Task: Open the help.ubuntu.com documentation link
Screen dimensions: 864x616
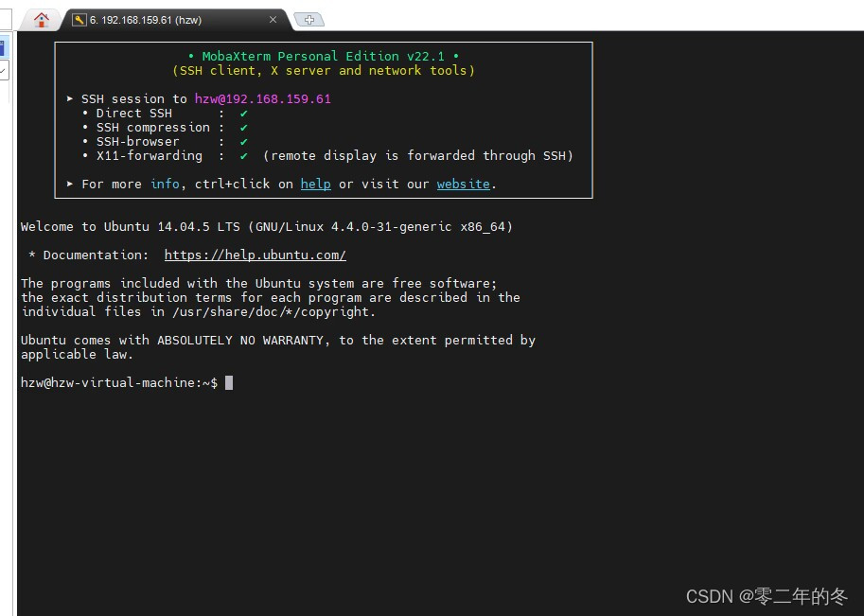Action: click(256, 255)
